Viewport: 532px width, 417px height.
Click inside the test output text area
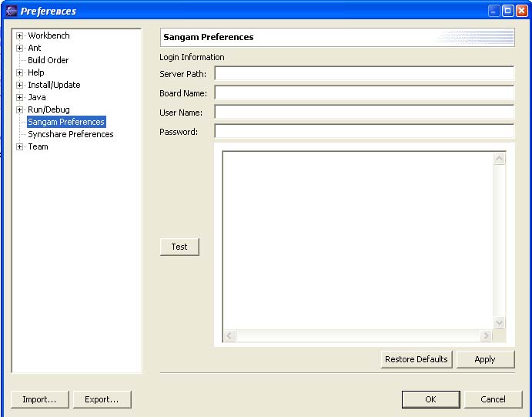[x=357, y=240]
